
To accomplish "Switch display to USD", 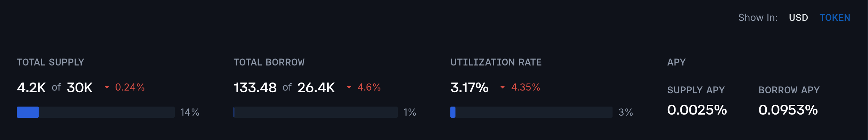I will pos(798,18).
